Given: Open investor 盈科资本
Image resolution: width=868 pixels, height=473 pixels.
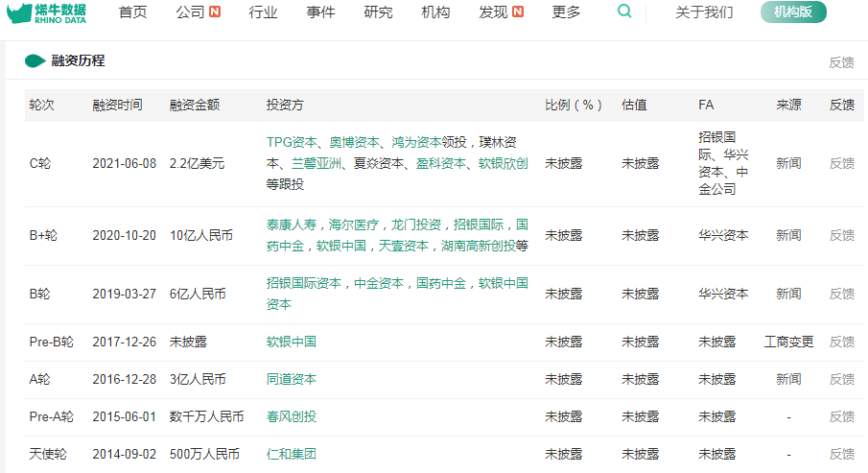Looking at the screenshot, I should [441, 163].
